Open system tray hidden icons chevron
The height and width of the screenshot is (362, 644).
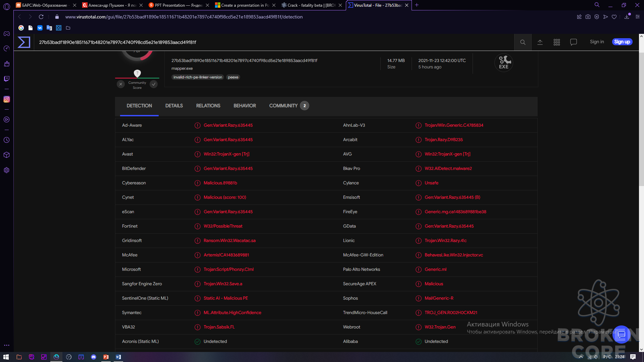click(581, 357)
